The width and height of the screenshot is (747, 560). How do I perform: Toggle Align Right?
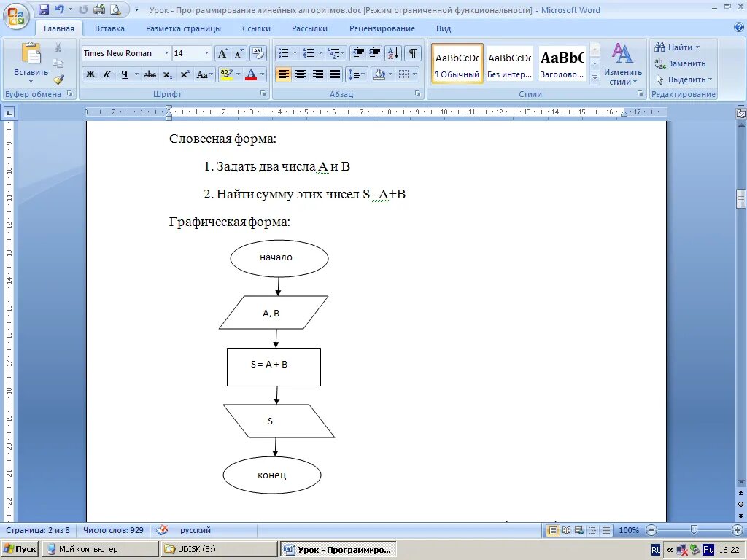tap(317, 74)
